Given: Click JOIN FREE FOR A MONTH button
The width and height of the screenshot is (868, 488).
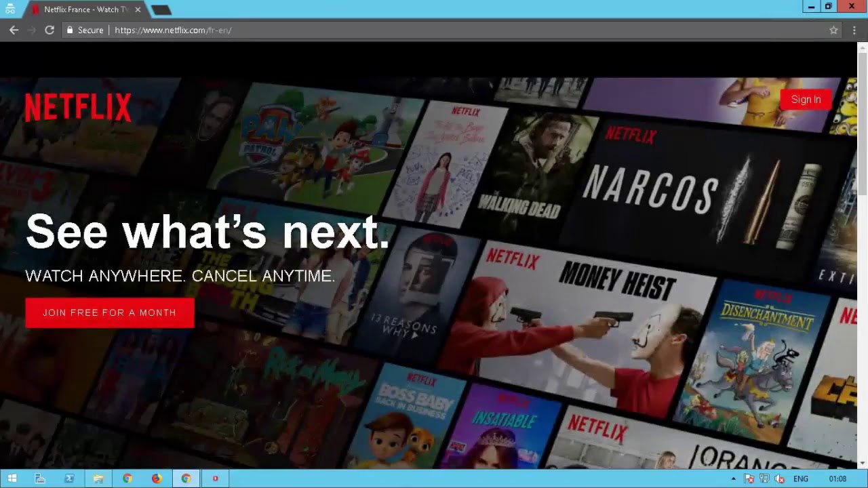Looking at the screenshot, I should point(110,313).
